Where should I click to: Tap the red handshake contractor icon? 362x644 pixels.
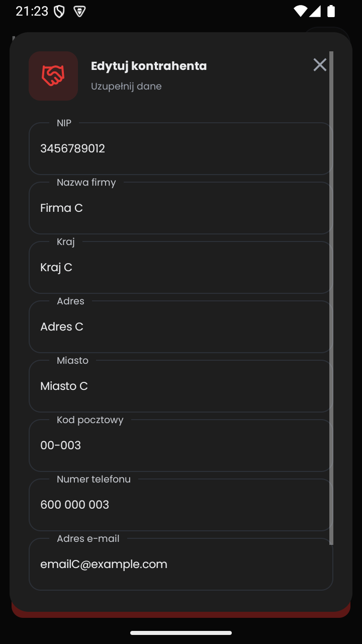(53, 76)
